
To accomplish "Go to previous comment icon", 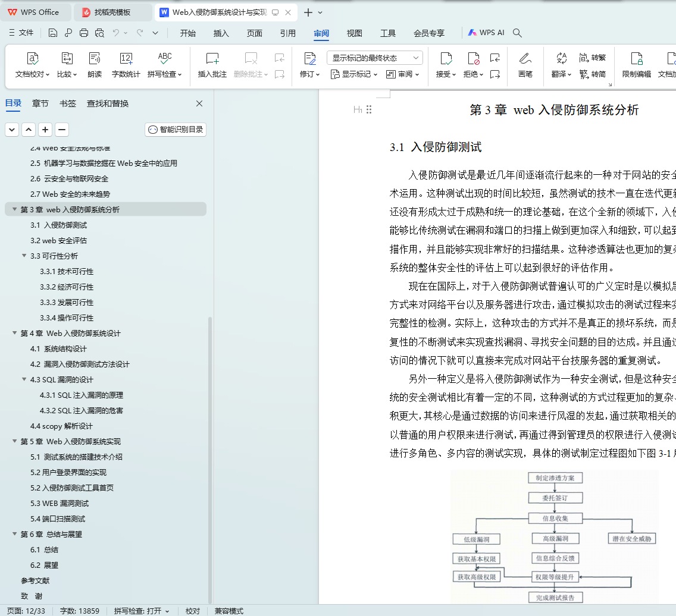I will pyautogui.click(x=279, y=58).
